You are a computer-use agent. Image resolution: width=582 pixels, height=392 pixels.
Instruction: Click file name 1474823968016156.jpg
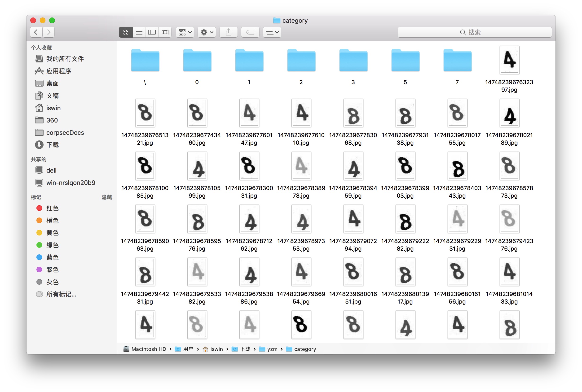tap(457, 298)
